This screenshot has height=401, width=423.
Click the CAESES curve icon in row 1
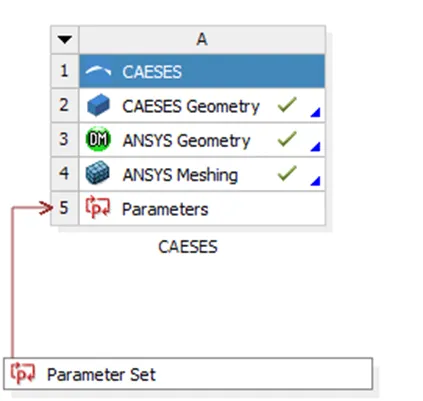pos(98,71)
